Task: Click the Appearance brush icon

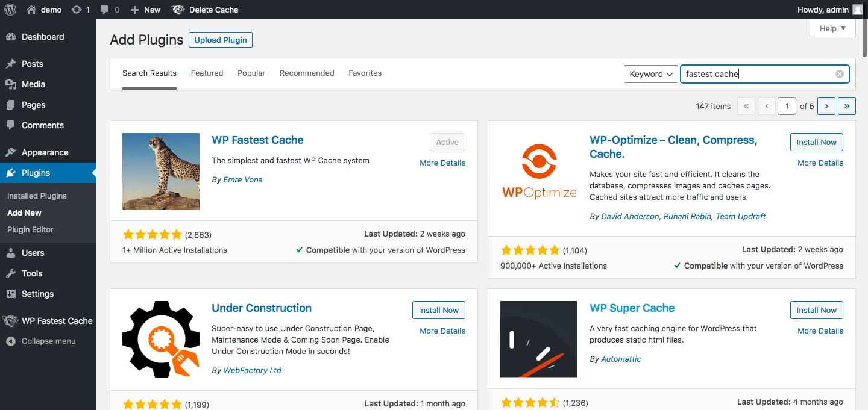Action: (11, 152)
